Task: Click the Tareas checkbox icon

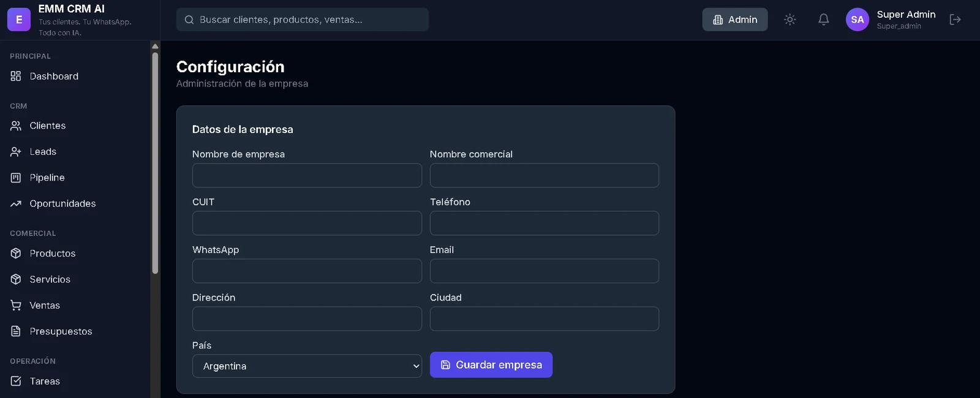Action: pos(16,381)
